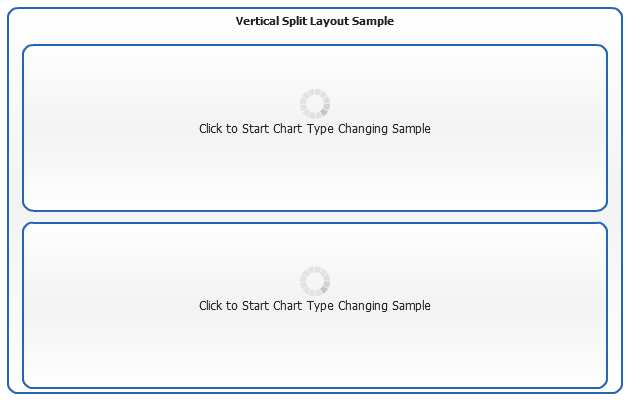Click empty space below the upper panel's text

click(x=314, y=175)
